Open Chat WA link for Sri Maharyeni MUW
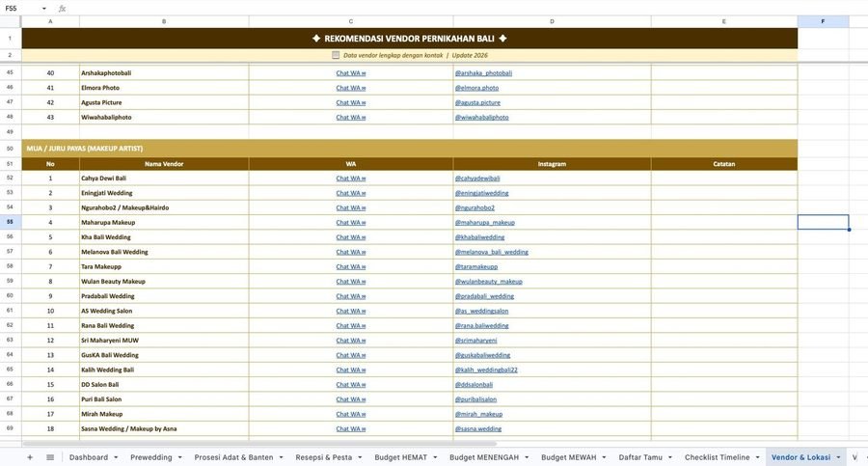868x466 pixels. pyautogui.click(x=351, y=341)
